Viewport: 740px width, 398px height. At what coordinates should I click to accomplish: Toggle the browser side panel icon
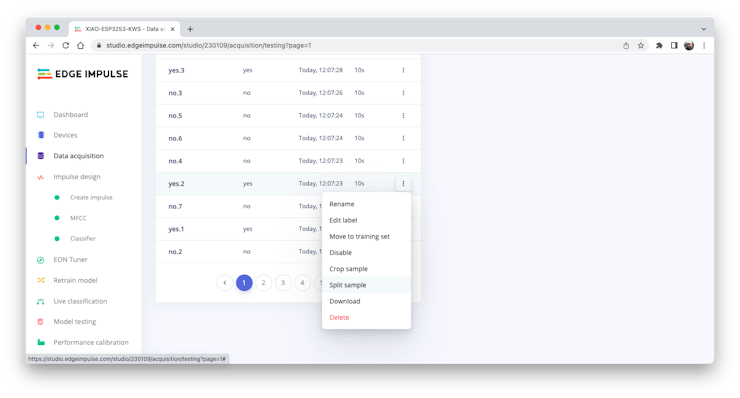[x=674, y=45]
